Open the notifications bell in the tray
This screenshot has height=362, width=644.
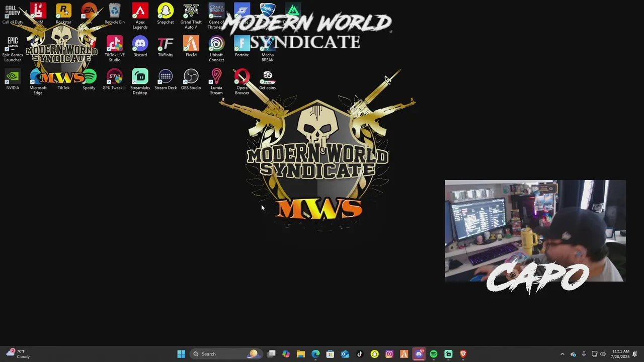pyautogui.click(x=635, y=354)
